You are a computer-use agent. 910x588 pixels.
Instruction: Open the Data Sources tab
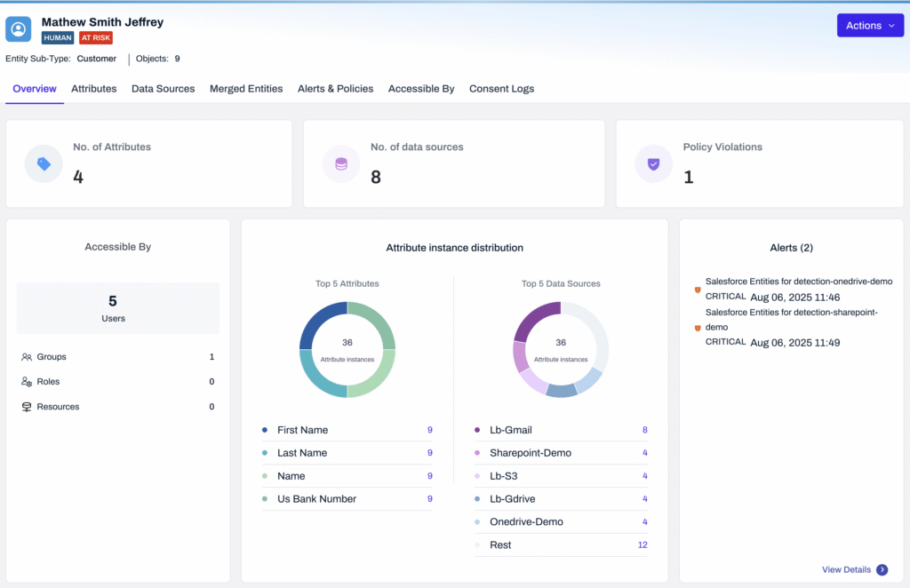[x=163, y=89]
